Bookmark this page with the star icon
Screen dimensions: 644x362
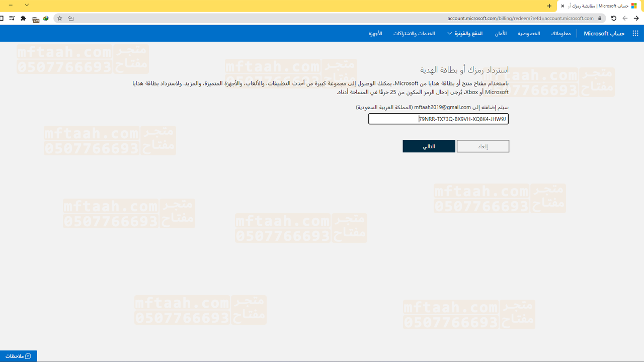pyautogui.click(x=60, y=18)
